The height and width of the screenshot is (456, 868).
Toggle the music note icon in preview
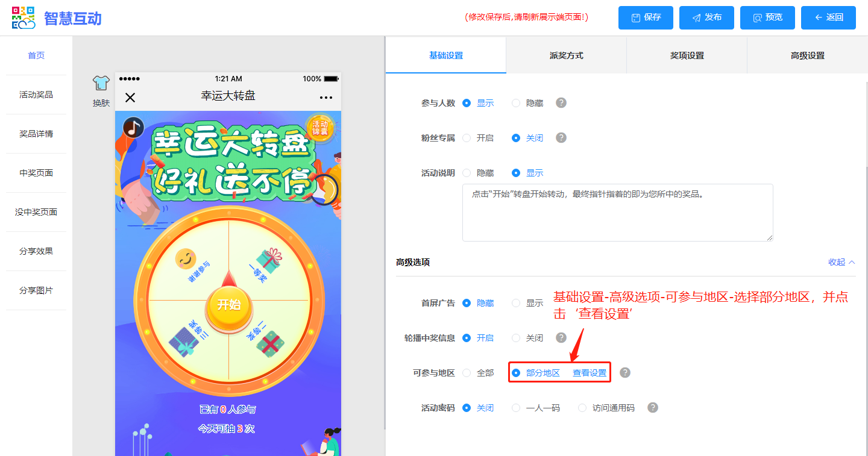pyautogui.click(x=133, y=128)
